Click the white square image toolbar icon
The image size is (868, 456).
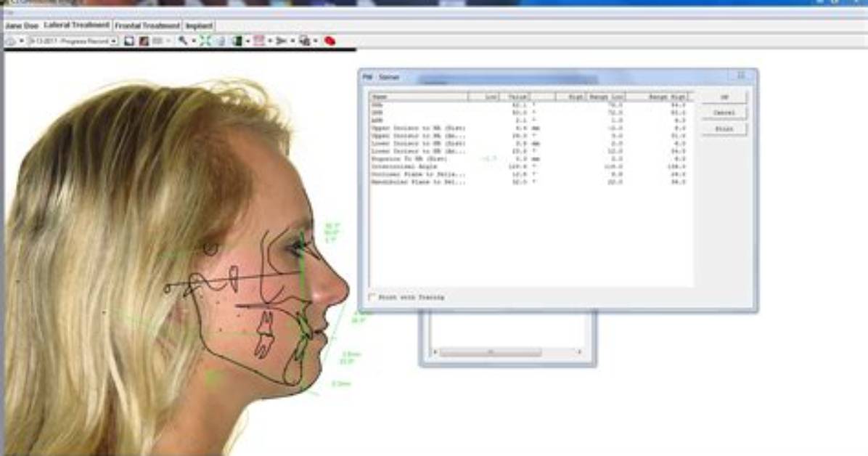coord(129,41)
